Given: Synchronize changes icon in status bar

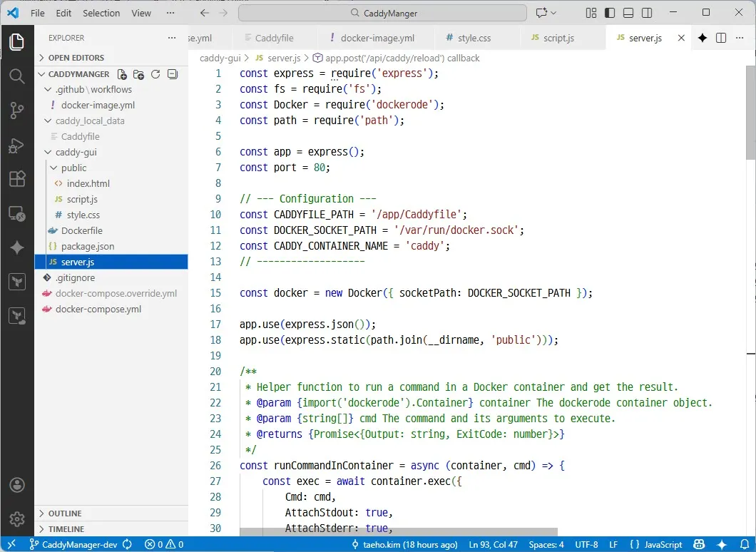Looking at the screenshot, I should pyautogui.click(x=127, y=544).
